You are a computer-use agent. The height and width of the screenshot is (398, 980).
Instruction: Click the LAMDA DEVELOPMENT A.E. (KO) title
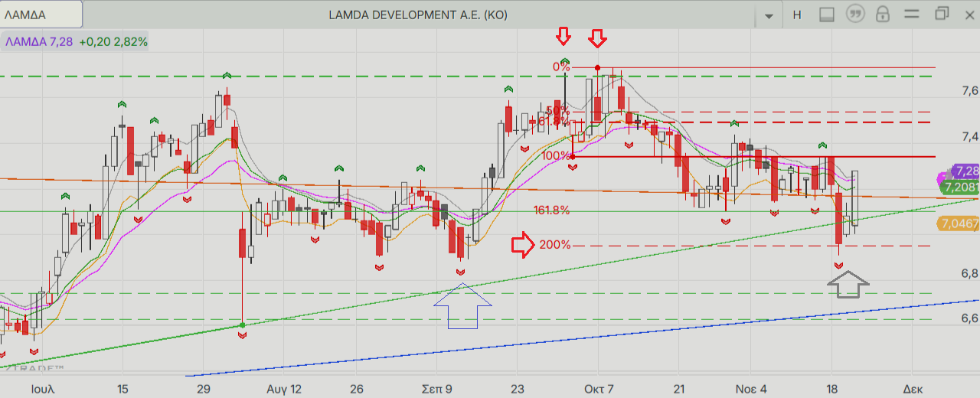click(418, 15)
